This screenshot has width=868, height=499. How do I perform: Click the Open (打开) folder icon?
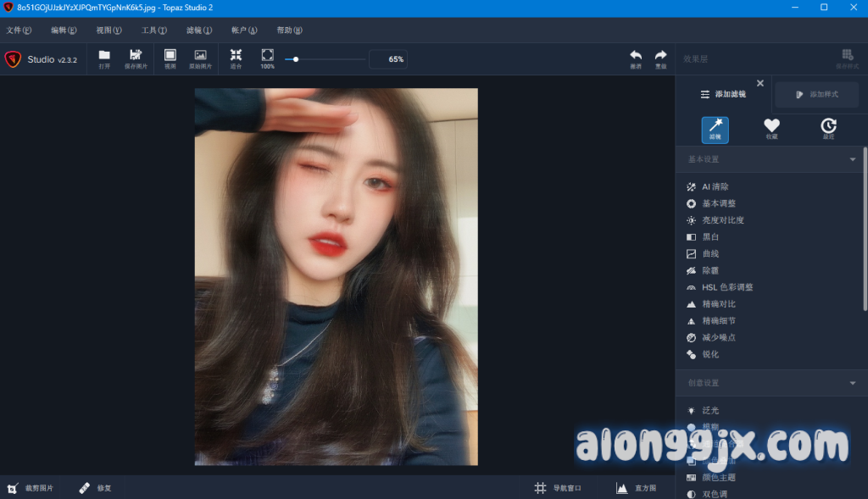[x=104, y=58]
